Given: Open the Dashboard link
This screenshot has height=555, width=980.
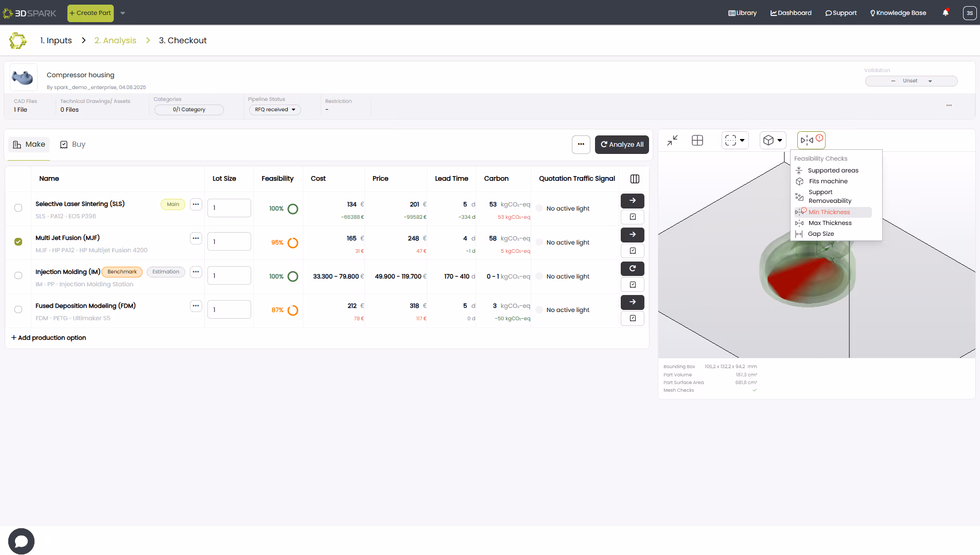Looking at the screenshot, I should pyautogui.click(x=791, y=13).
